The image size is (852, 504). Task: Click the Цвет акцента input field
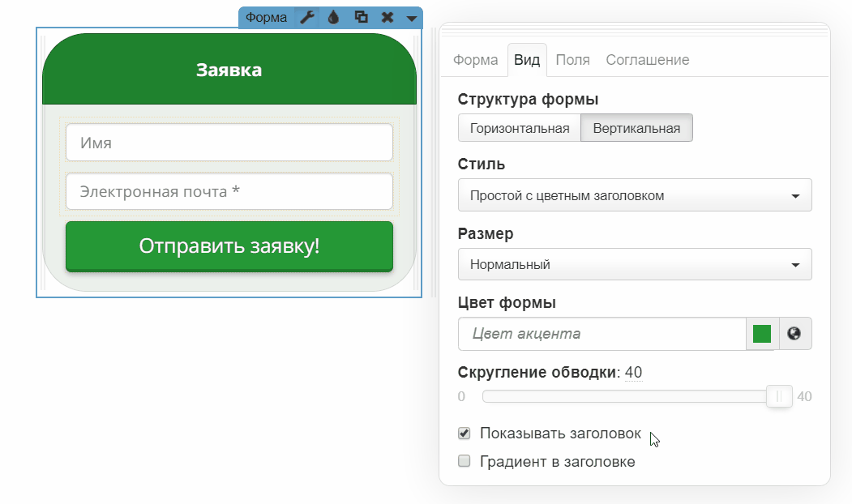coord(601,334)
